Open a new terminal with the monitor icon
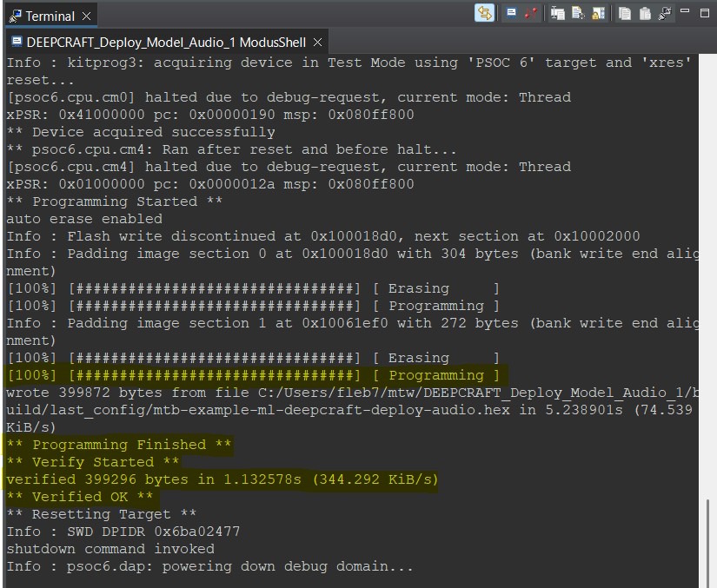This screenshot has height=588, width=717. 511,13
